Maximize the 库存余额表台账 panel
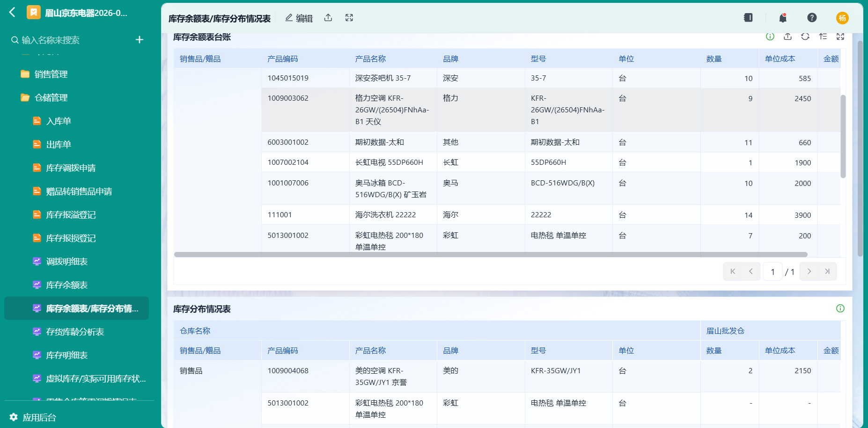The height and width of the screenshot is (428, 868). pos(840,37)
